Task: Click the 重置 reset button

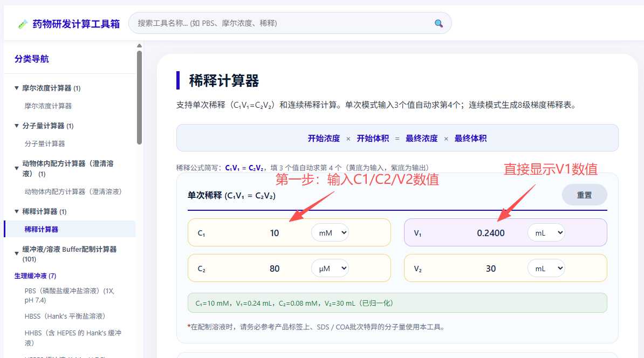Action: [x=584, y=195]
